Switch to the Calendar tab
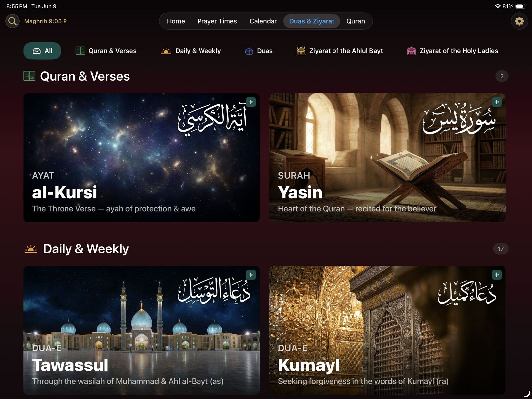532x399 pixels. (263, 21)
